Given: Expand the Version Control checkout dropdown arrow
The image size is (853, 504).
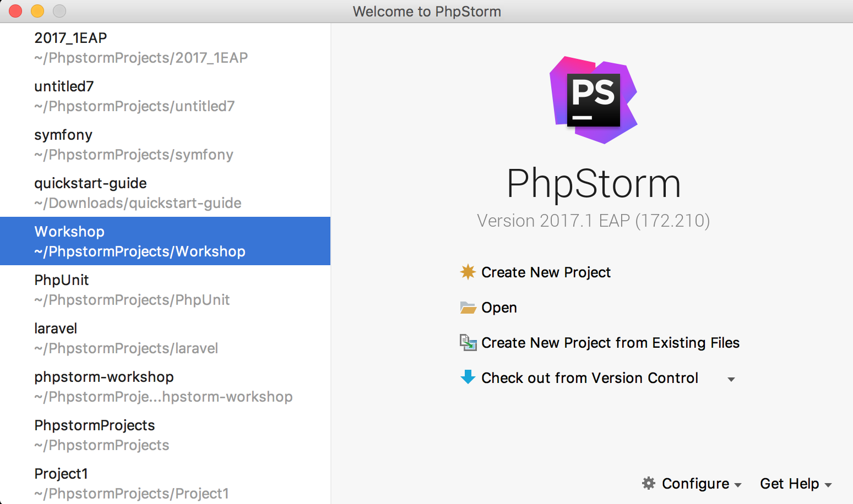Looking at the screenshot, I should 731,379.
